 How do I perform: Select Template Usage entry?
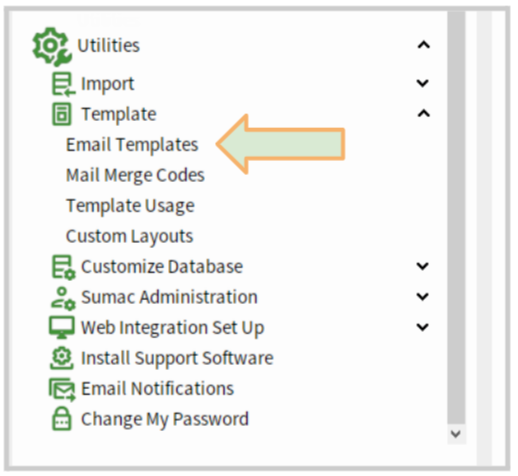point(130,206)
